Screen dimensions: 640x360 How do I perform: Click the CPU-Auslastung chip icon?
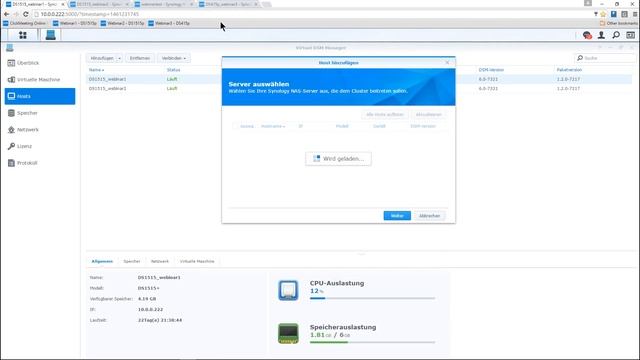288,290
